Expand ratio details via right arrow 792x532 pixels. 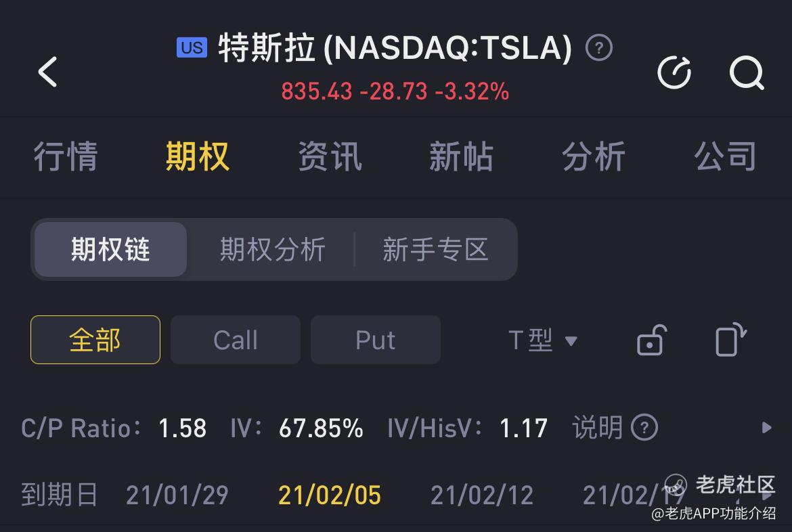click(767, 427)
